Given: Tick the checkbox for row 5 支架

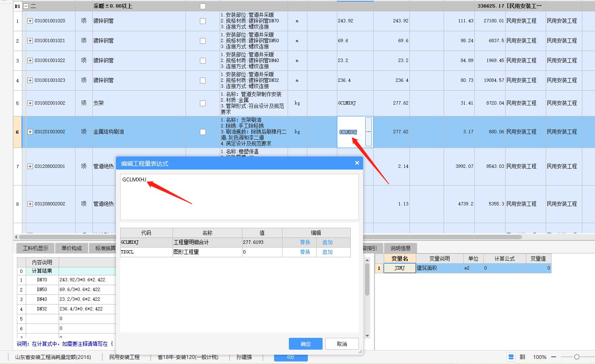Looking at the screenshot, I should point(203,103).
